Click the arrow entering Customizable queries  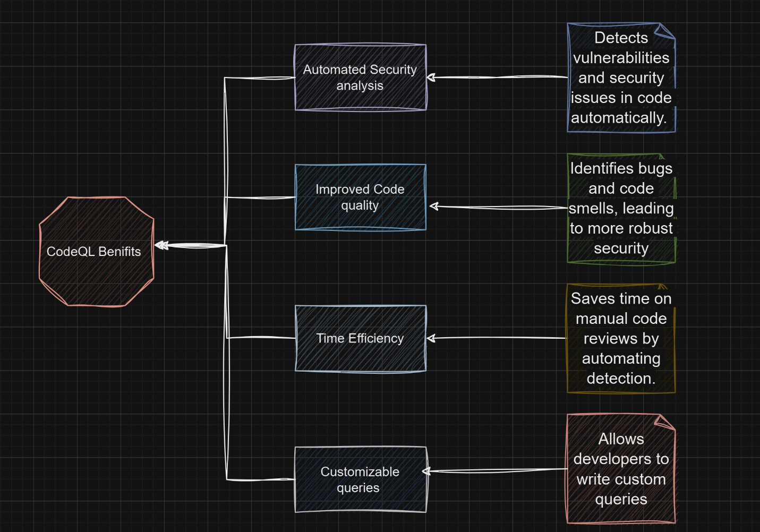(425, 471)
